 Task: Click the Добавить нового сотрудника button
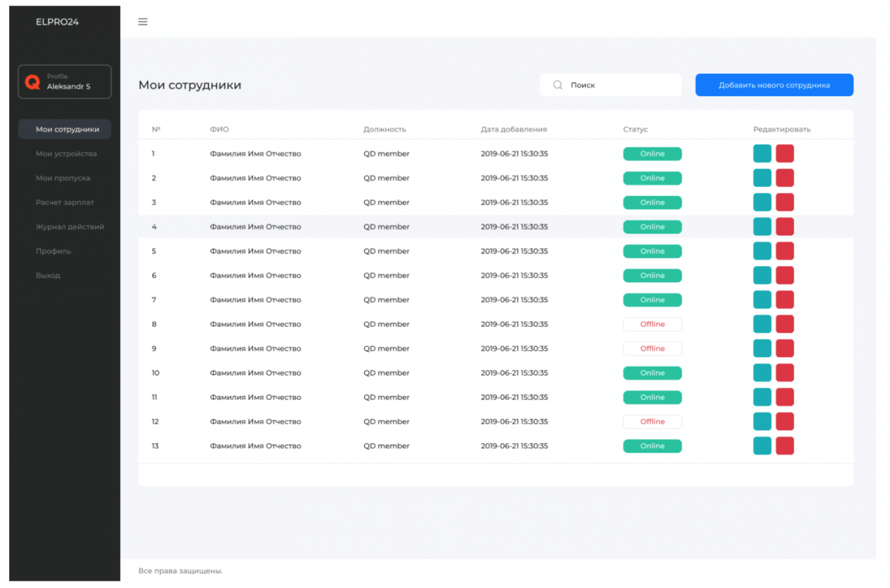coord(774,85)
